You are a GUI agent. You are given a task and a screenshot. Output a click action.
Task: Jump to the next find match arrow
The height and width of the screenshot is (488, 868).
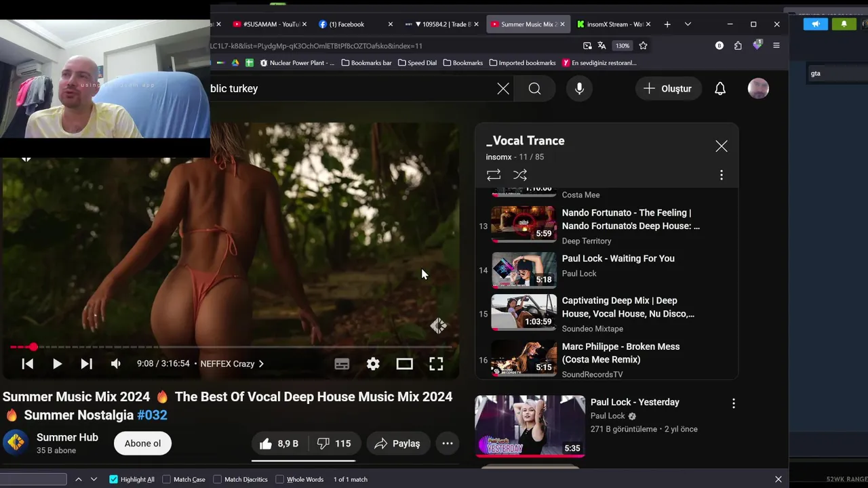94,479
